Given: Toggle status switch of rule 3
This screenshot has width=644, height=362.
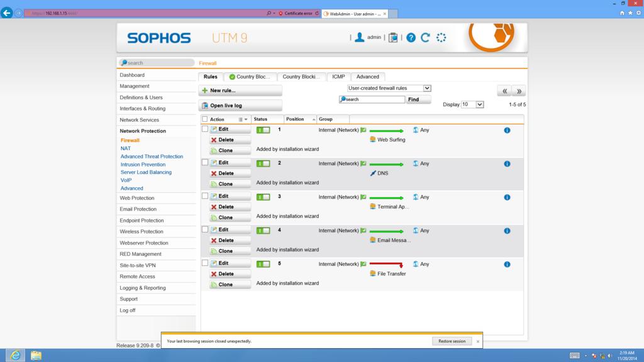Looking at the screenshot, I should (x=264, y=197).
